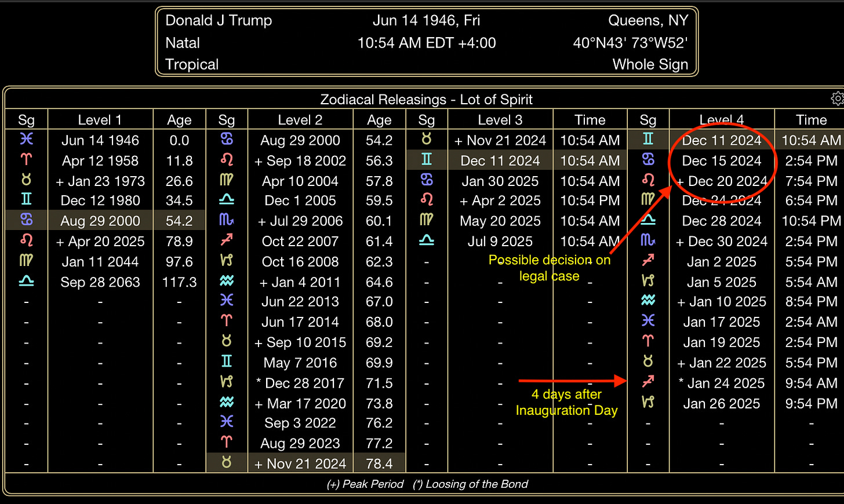The image size is (844, 504).
Task: Click Level 4 date * Jan 24 2025
Action: (x=722, y=383)
